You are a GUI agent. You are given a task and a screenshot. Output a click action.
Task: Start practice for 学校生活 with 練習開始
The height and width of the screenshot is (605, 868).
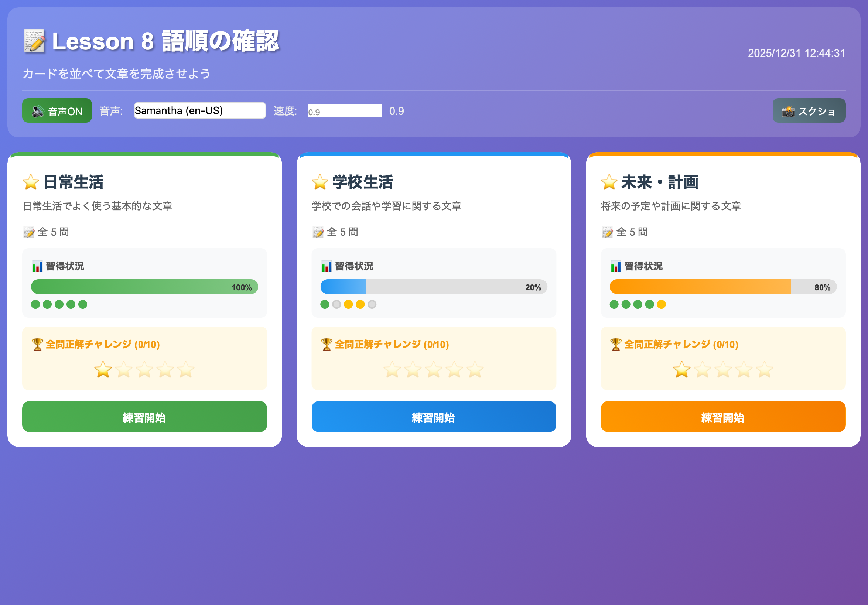tap(434, 417)
